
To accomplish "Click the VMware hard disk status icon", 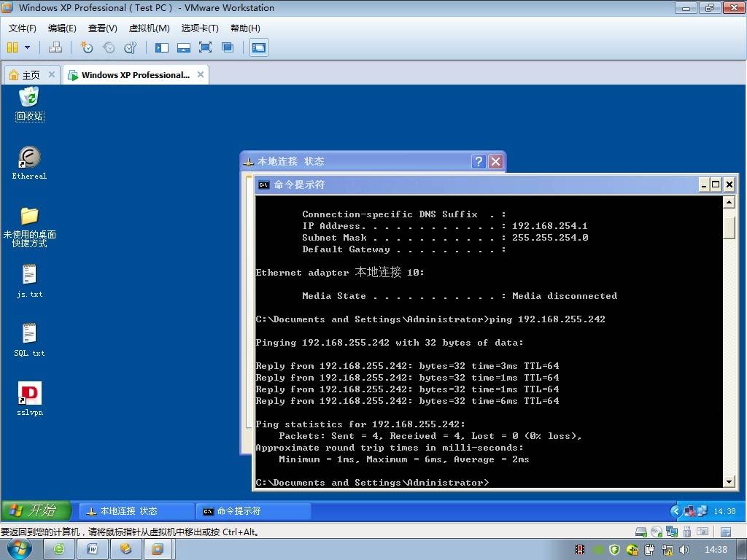I will point(641,532).
